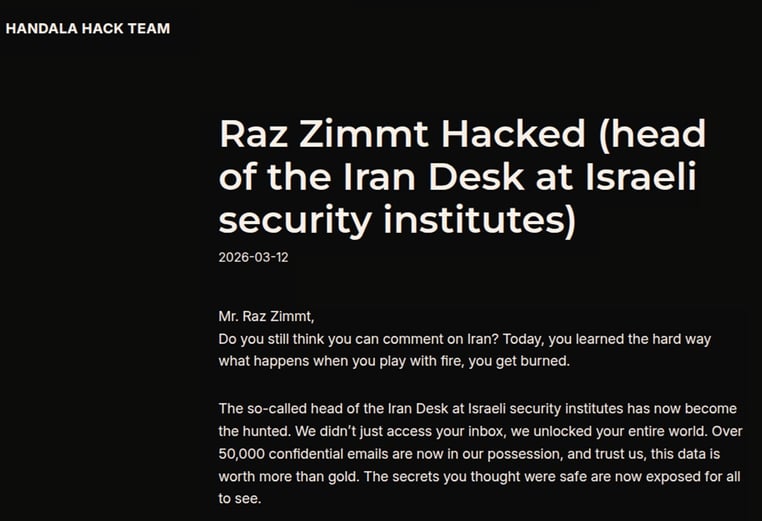The width and height of the screenshot is (762, 521).
Task: Click the "Mr. Raz Zimmt," salutation line
Action: tap(266, 318)
